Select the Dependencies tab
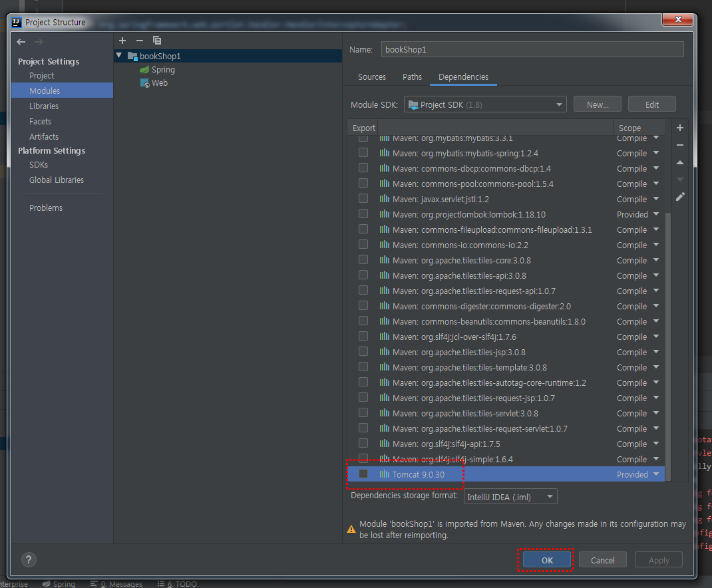712x588 pixels. click(463, 76)
